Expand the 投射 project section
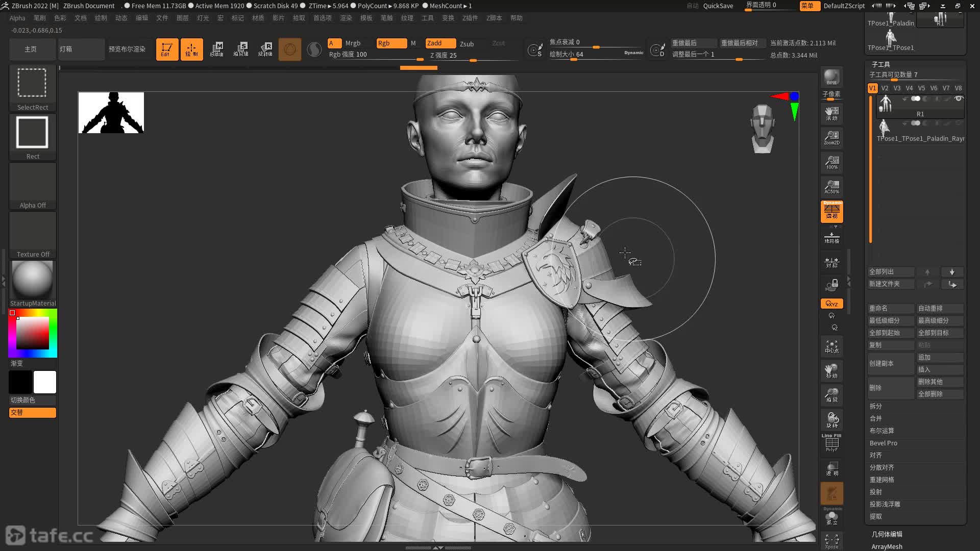The image size is (980, 551). pos(876,492)
